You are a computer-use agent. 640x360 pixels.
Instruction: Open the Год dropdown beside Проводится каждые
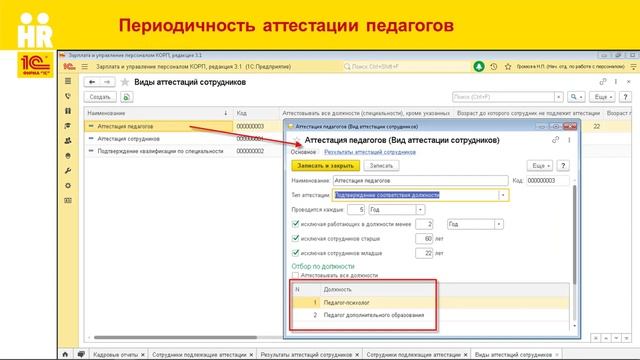coord(420,210)
